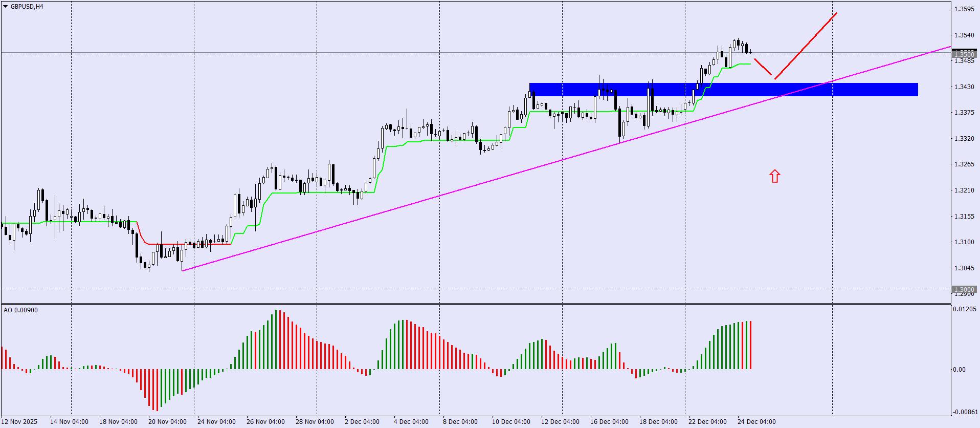Click the 1.3210 price scale label
980x428 pixels.
pyautogui.click(x=964, y=190)
